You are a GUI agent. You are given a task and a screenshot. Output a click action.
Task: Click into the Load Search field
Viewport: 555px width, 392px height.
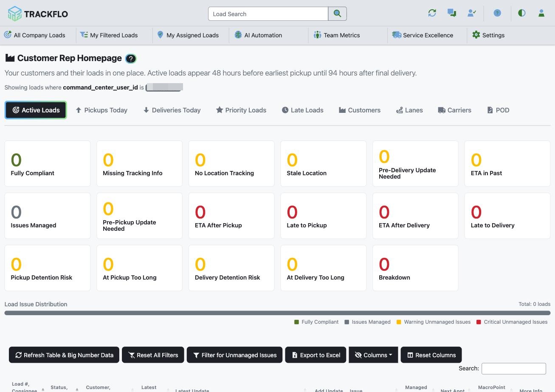coord(268,14)
